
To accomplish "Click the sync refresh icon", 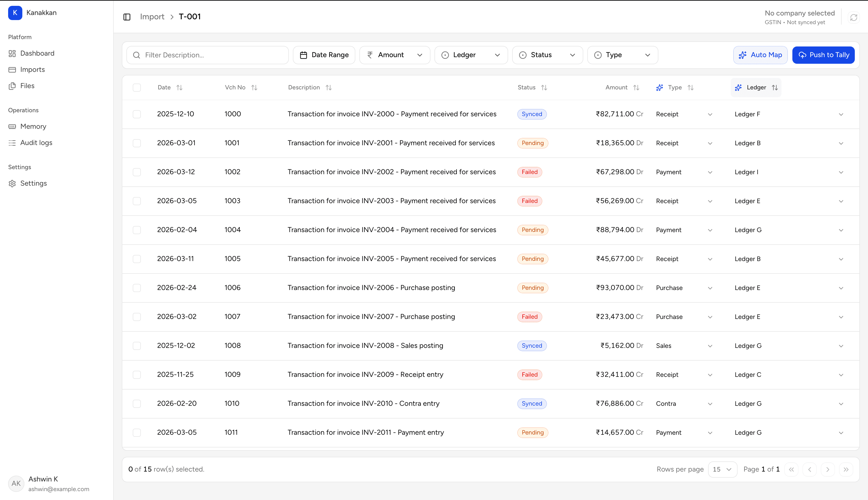I will 854,17.
